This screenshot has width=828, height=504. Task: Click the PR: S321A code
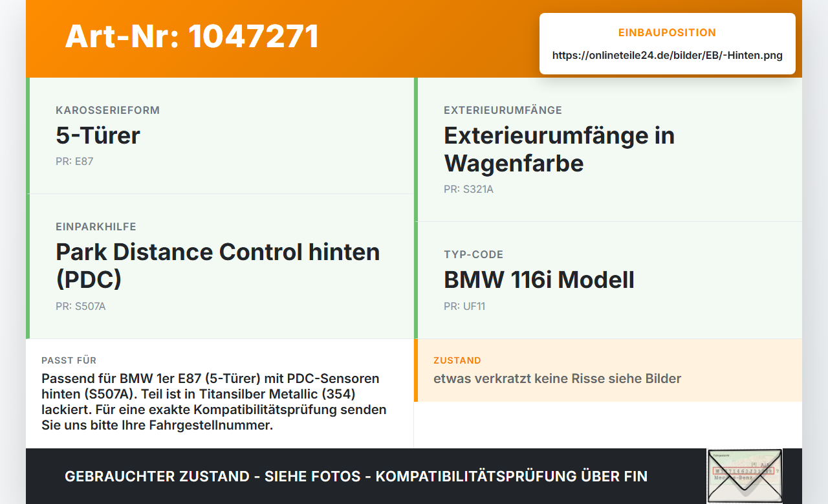click(x=468, y=189)
